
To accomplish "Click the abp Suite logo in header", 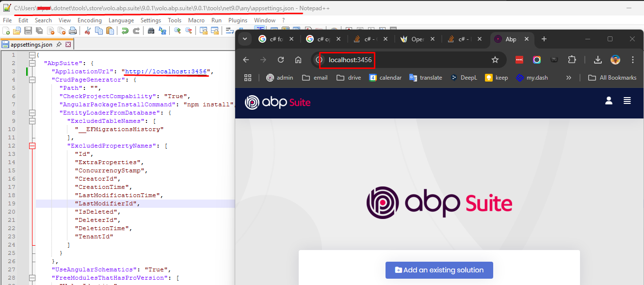I will (x=277, y=102).
